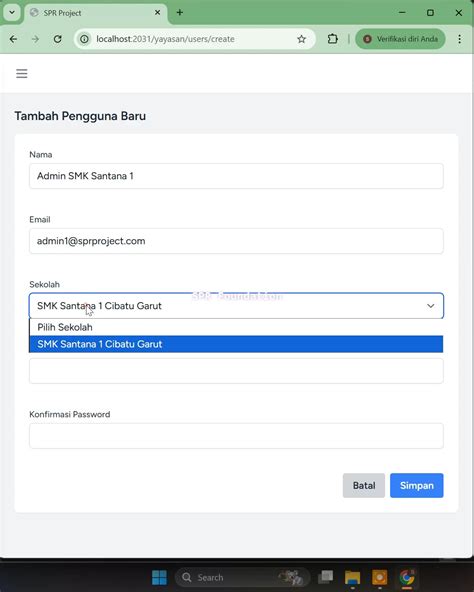Click the Batal button
This screenshot has width=474, height=592.
coord(364,485)
